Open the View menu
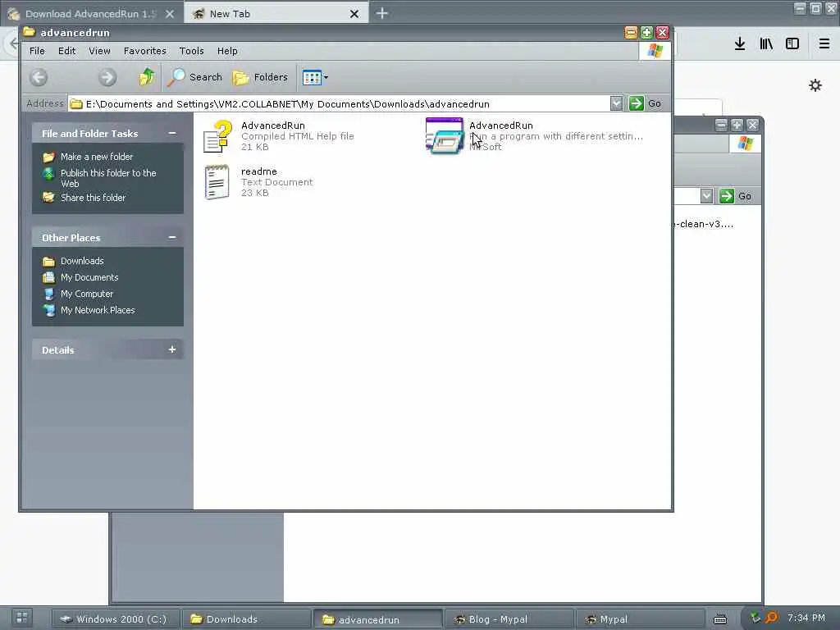Viewport: 840px width, 630px height. tap(99, 51)
